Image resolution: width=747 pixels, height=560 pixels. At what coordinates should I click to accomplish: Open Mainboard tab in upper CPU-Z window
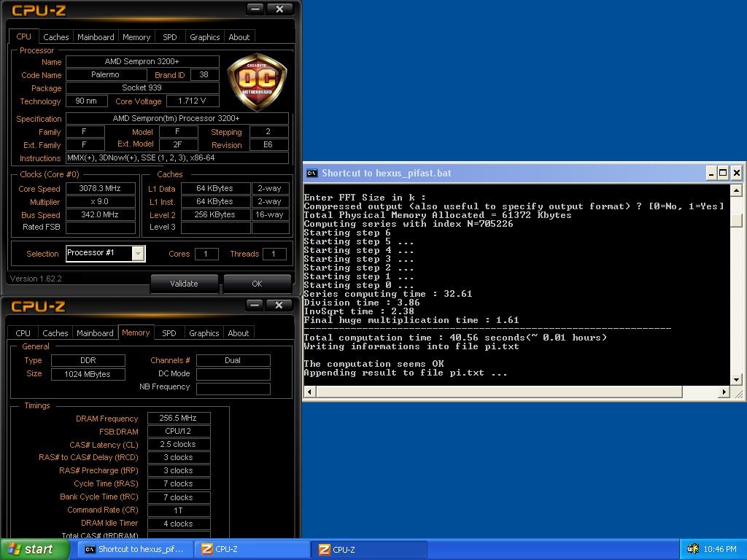pyautogui.click(x=96, y=37)
